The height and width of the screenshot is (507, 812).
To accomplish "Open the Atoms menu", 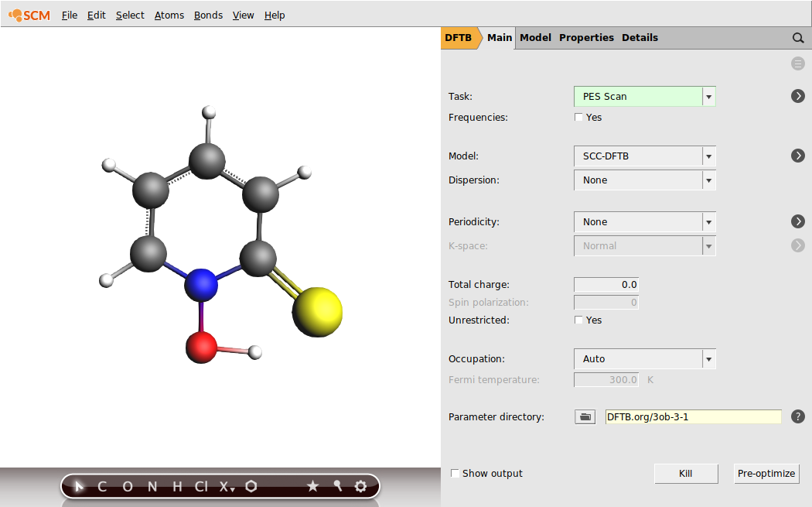I will tap(169, 15).
